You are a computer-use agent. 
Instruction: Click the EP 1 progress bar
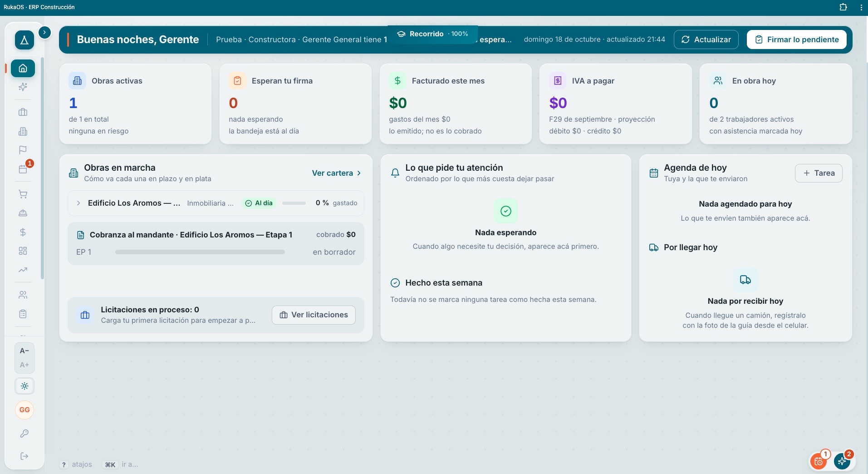[x=200, y=252]
